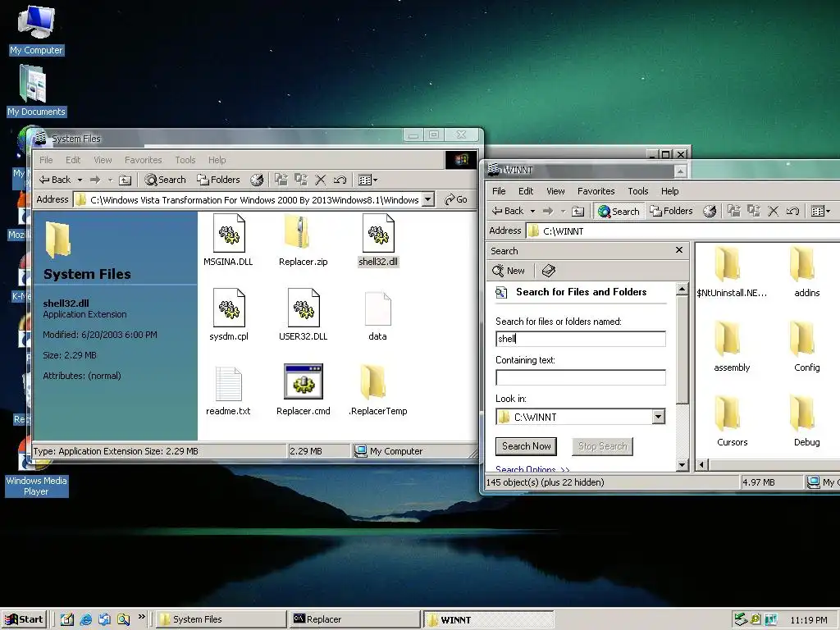
Task: Select the Config folder in WINNT
Action: [x=802, y=338]
